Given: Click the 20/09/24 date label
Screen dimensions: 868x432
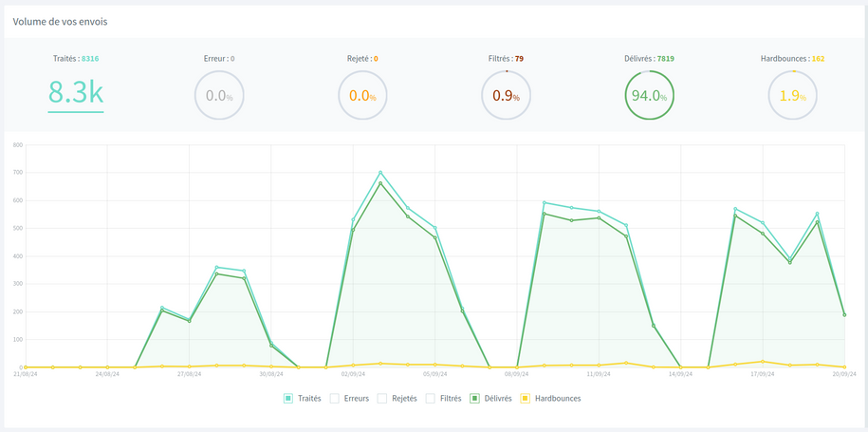Looking at the screenshot, I should pos(844,374).
